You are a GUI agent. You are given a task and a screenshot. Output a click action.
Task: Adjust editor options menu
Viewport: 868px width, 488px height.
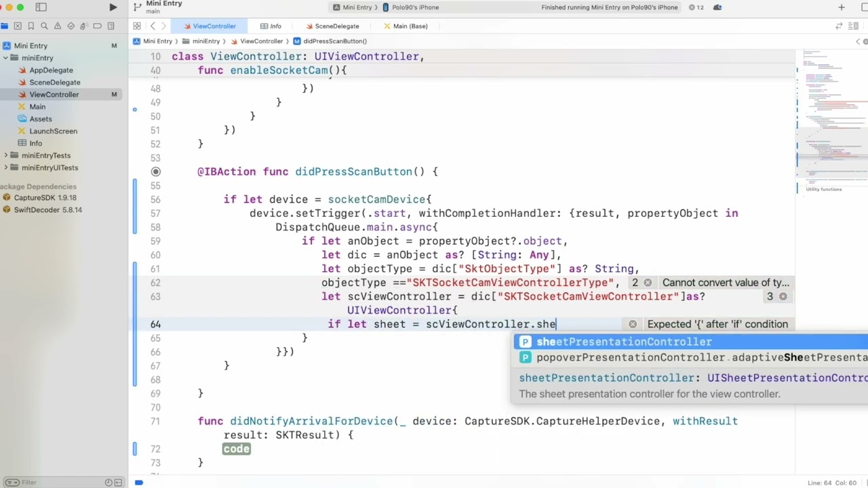point(852,26)
